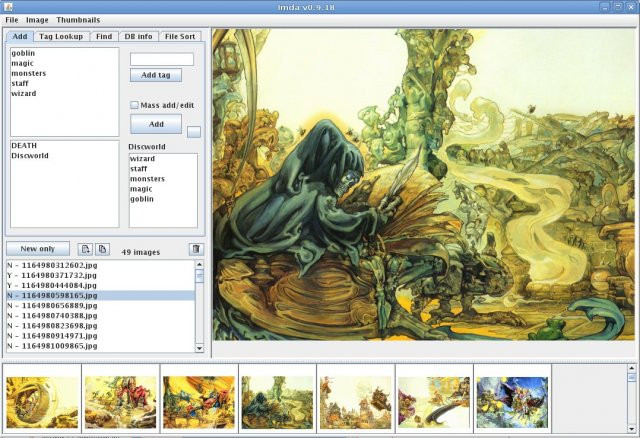Click the main Death painting preview
Screen dimensions: 640x438
pos(424,185)
